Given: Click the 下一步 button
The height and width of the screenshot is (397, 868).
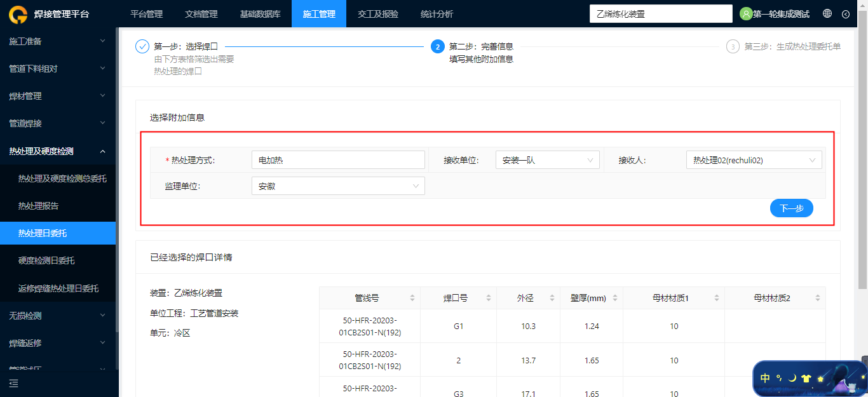Looking at the screenshot, I should coord(792,208).
